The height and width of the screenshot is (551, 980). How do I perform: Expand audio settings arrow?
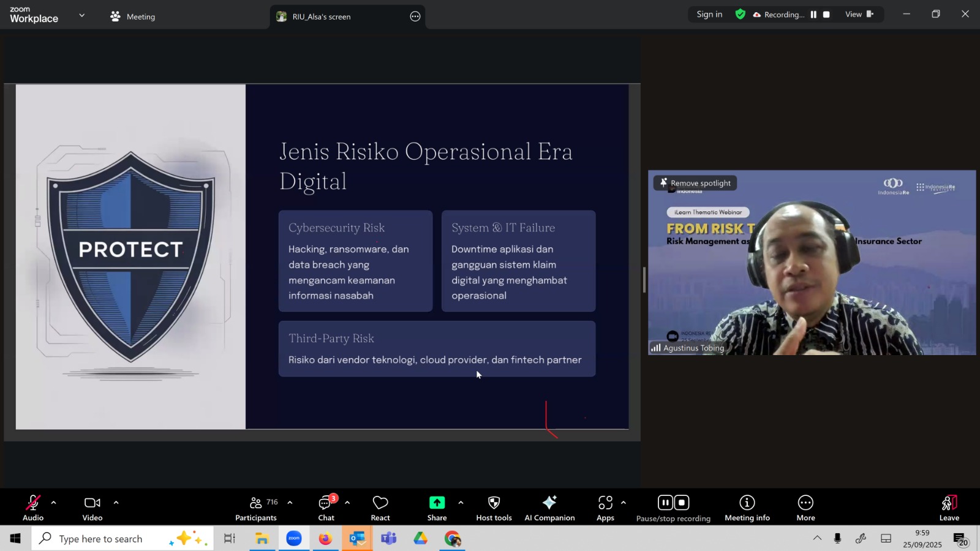54,503
